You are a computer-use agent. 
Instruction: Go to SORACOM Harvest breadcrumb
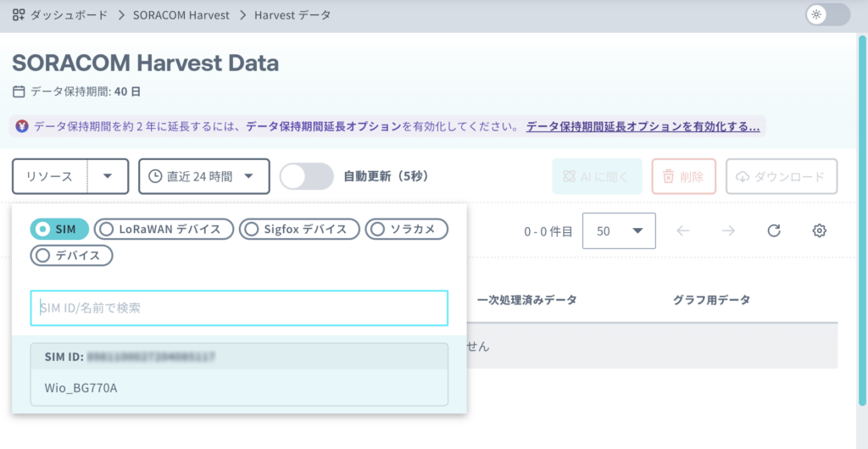coord(181,15)
